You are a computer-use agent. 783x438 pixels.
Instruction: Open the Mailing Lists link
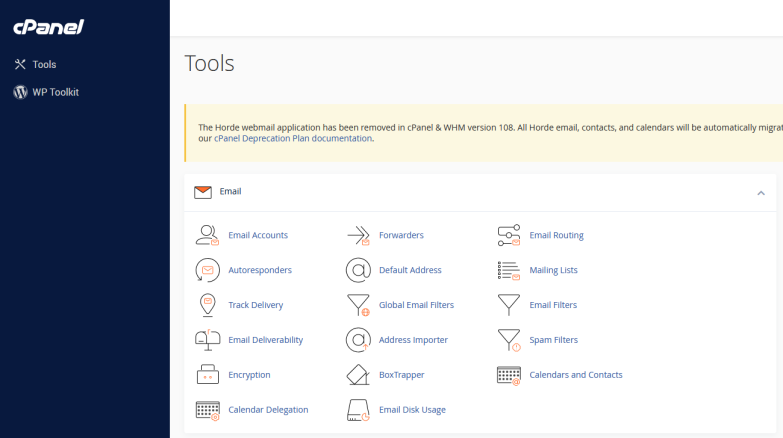coord(553,270)
